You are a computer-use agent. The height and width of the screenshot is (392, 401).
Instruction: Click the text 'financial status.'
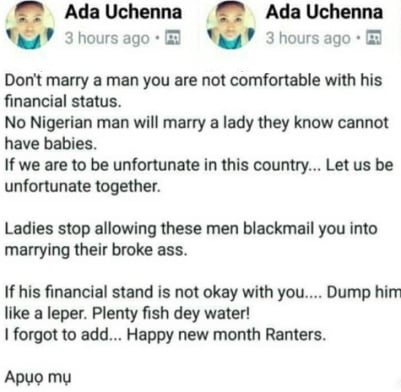coord(63,101)
